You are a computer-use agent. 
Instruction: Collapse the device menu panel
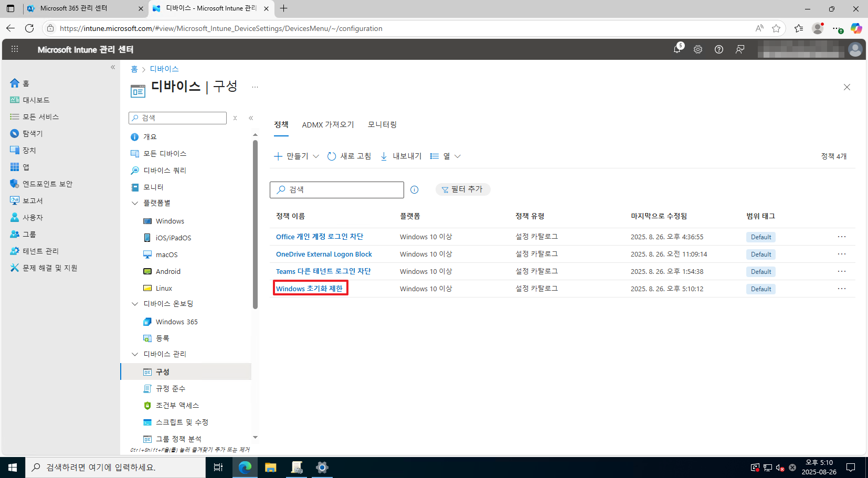251,118
